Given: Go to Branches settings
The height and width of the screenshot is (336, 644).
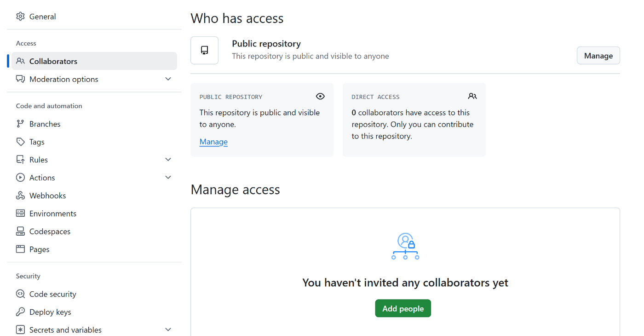Looking at the screenshot, I should [x=94, y=124].
